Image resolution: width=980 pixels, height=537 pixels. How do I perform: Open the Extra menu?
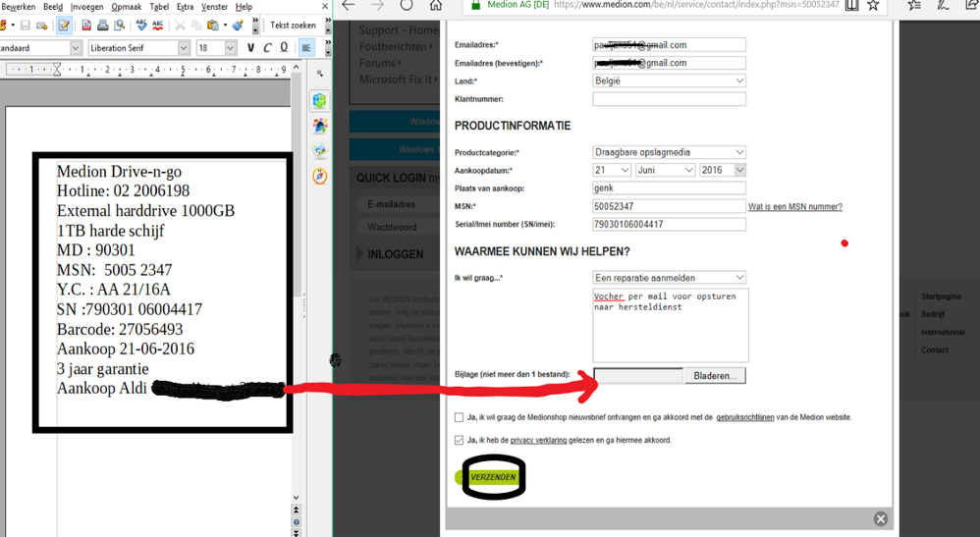pos(185,6)
